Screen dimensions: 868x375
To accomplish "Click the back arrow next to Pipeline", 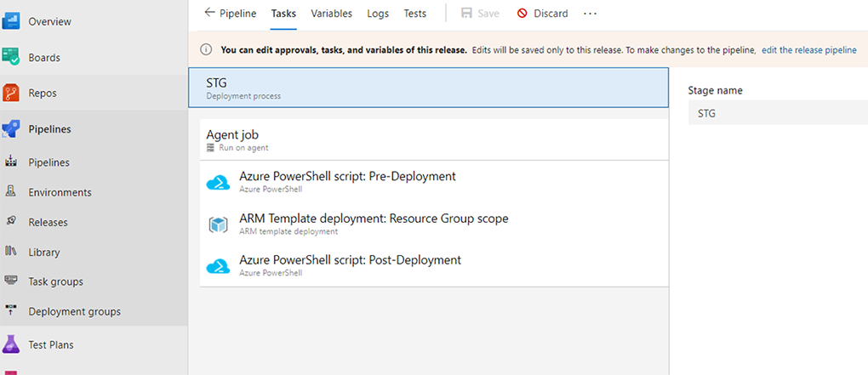I will pyautogui.click(x=209, y=12).
